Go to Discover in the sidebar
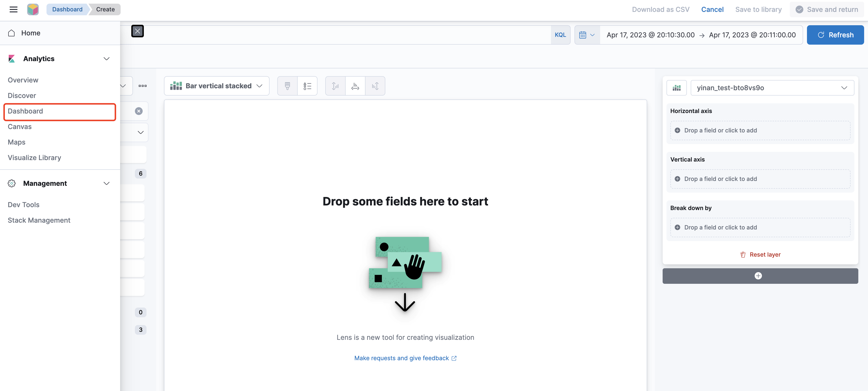Screen dimensions: 868x391 pos(22,96)
